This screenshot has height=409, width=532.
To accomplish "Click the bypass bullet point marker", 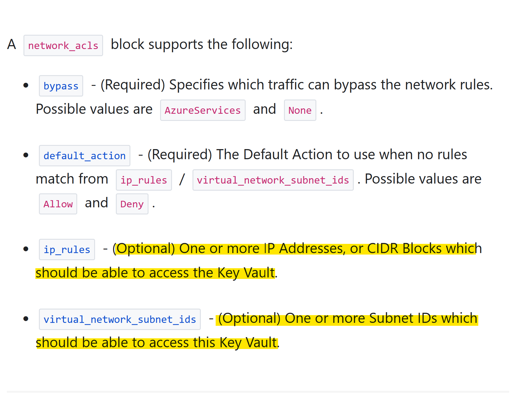I will click(x=26, y=85).
